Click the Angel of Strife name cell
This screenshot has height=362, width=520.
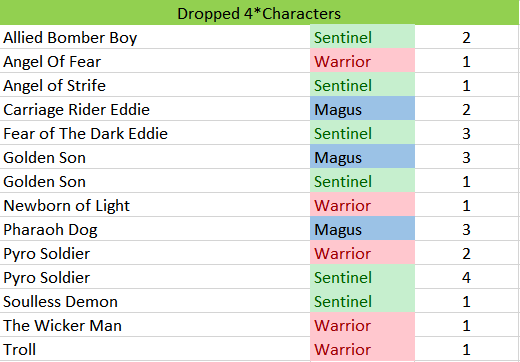155,85
